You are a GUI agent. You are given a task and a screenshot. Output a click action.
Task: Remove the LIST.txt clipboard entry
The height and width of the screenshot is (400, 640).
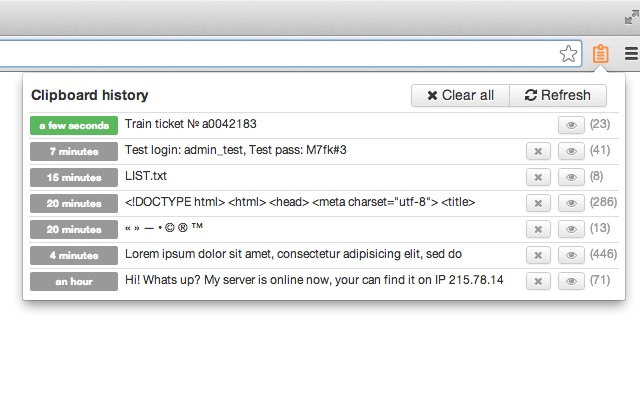click(x=538, y=177)
